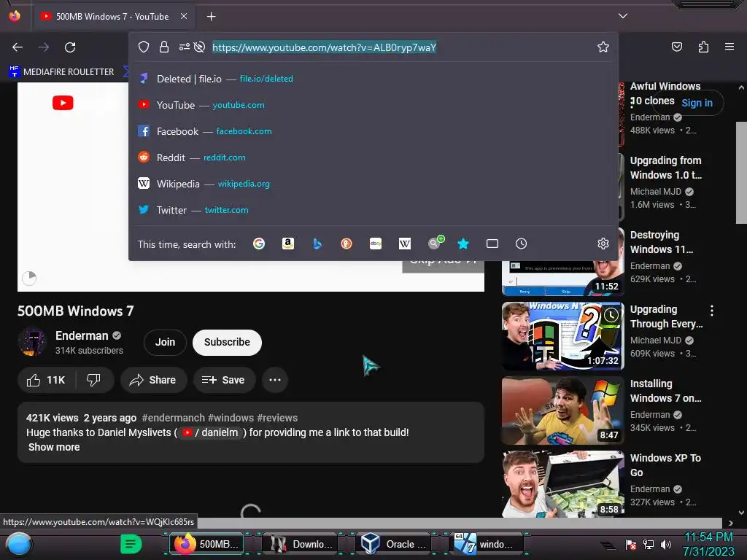The width and height of the screenshot is (747, 560).
Task: Search this time with eBay
Action: click(x=376, y=244)
